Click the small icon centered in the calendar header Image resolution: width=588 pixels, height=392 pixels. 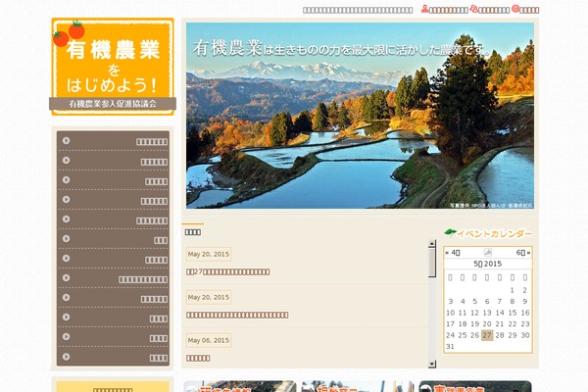(x=488, y=253)
